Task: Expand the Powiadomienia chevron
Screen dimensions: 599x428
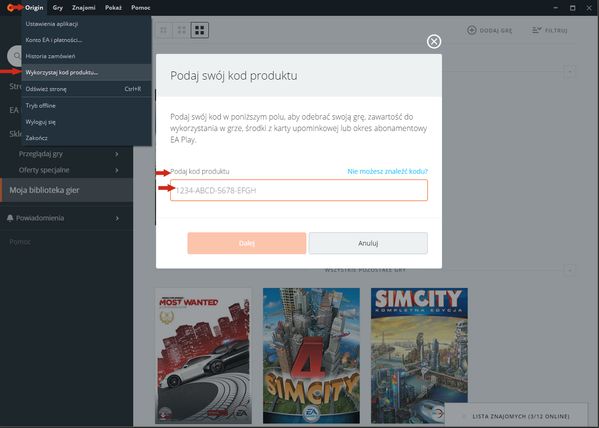Action: click(x=117, y=218)
